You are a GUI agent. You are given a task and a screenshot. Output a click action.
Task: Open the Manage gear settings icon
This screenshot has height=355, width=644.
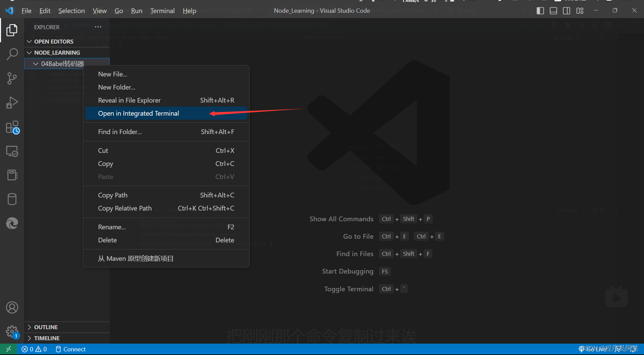pos(12,332)
